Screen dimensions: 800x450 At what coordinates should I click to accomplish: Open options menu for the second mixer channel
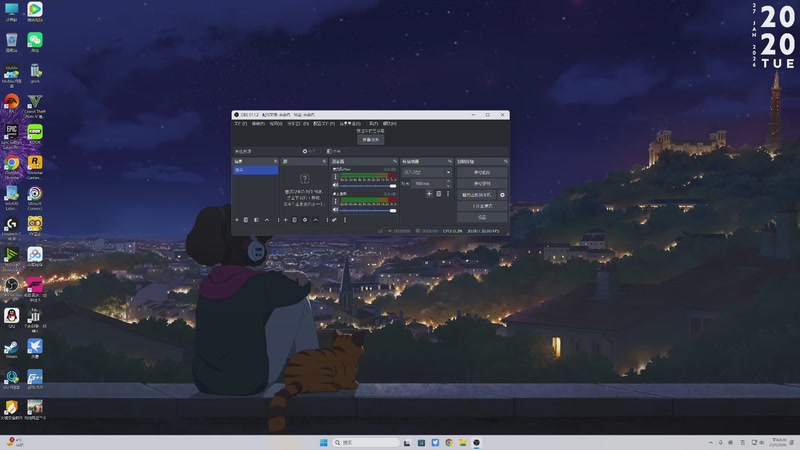click(x=335, y=201)
